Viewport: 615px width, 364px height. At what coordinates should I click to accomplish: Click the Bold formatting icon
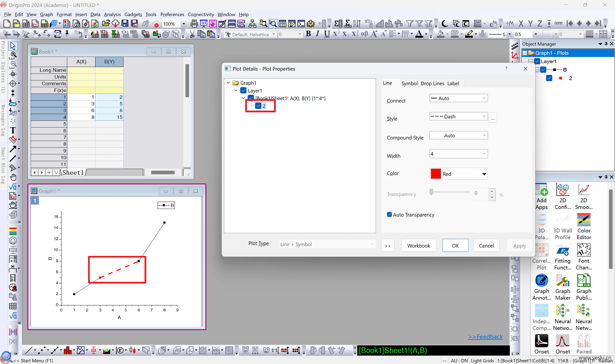[x=308, y=34]
